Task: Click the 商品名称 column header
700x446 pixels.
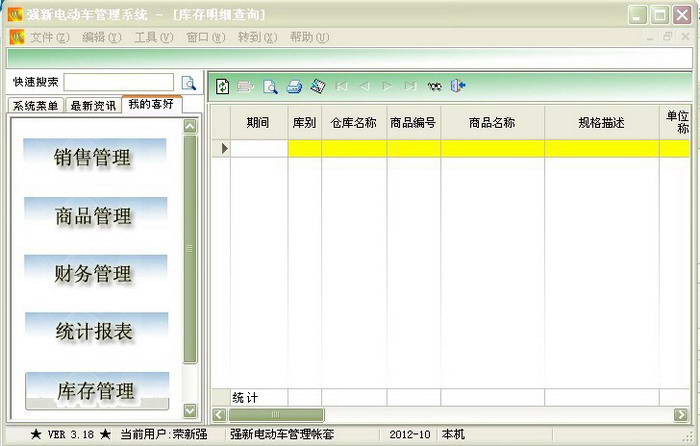Action: pos(492,123)
